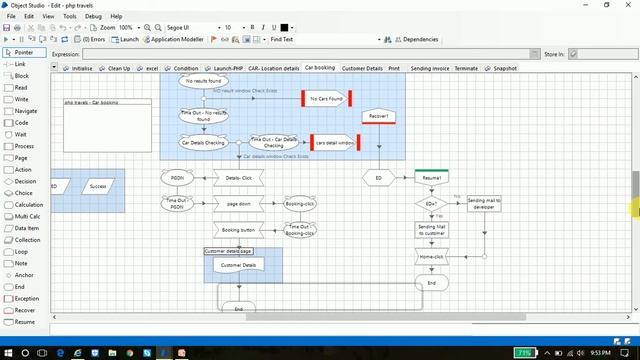Click the Undo arrow icon
Viewport: 640px width, 360px height.
pos(63,28)
